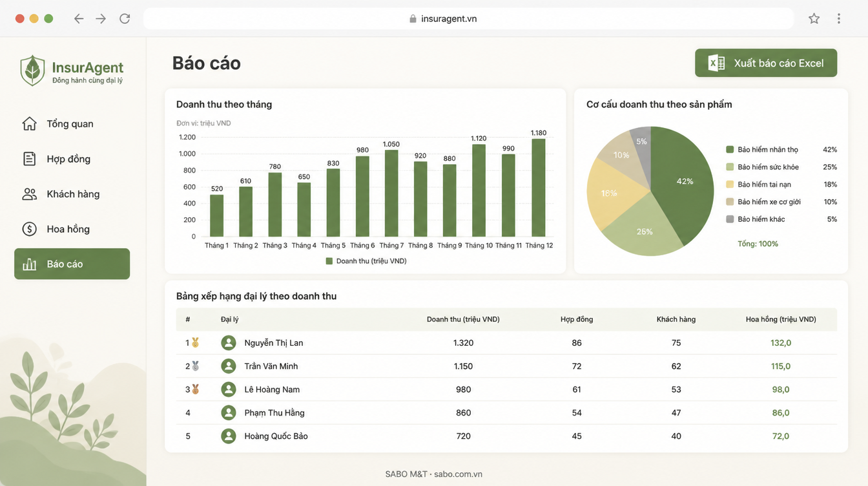Go to the Hợp đồng section

(72, 159)
